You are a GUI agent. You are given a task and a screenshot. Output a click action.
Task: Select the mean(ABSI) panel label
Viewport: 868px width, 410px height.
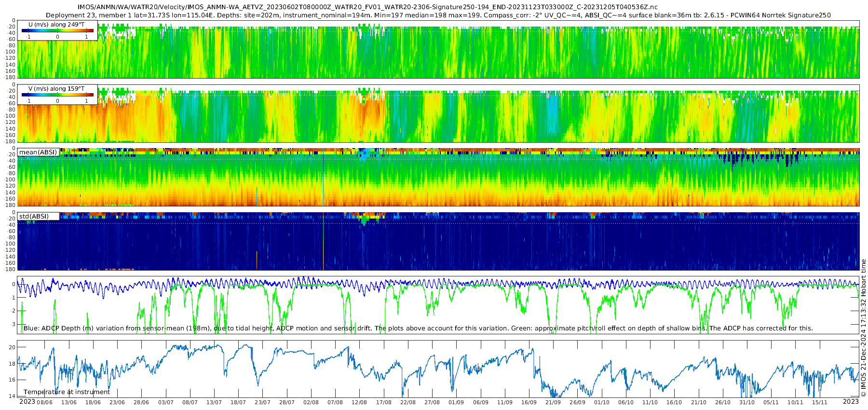pos(38,152)
